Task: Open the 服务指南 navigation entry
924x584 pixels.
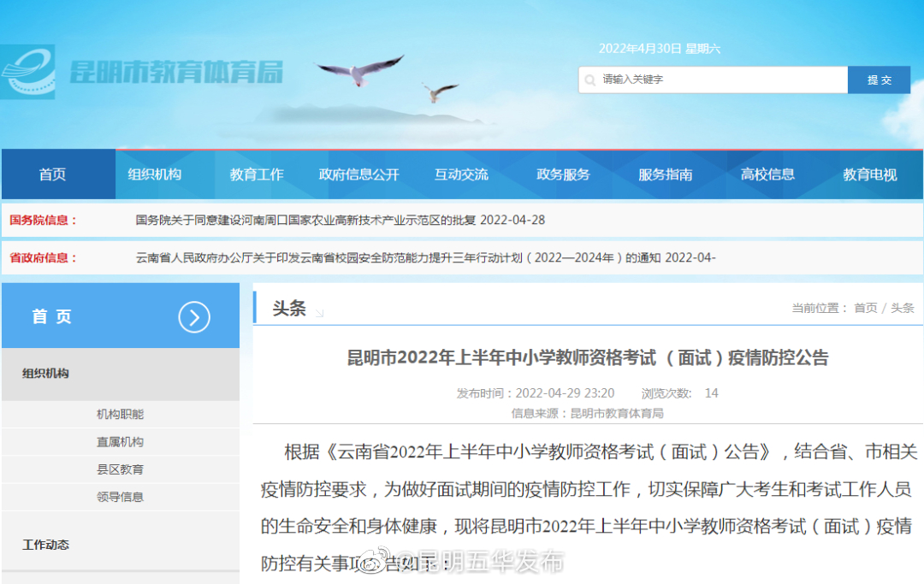Action: [x=666, y=174]
